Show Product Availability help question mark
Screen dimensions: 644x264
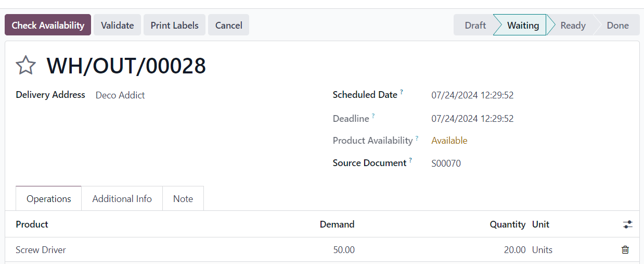pyautogui.click(x=417, y=138)
